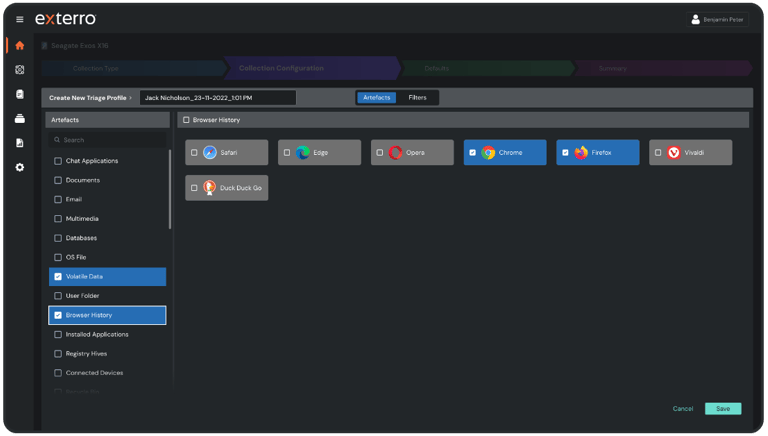
Task: Open the settings gear sidebar icon
Action: pos(20,168)
